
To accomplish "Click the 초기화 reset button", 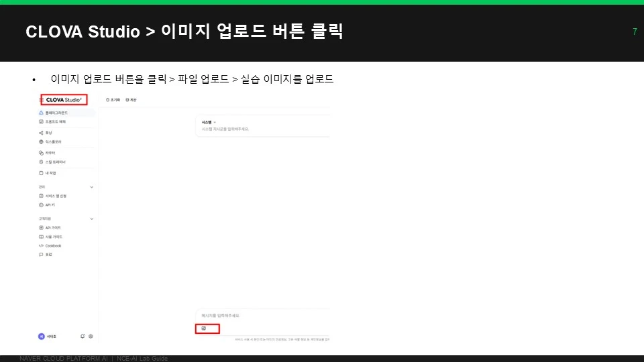I will pyautogui.click(x=113, y=100).
